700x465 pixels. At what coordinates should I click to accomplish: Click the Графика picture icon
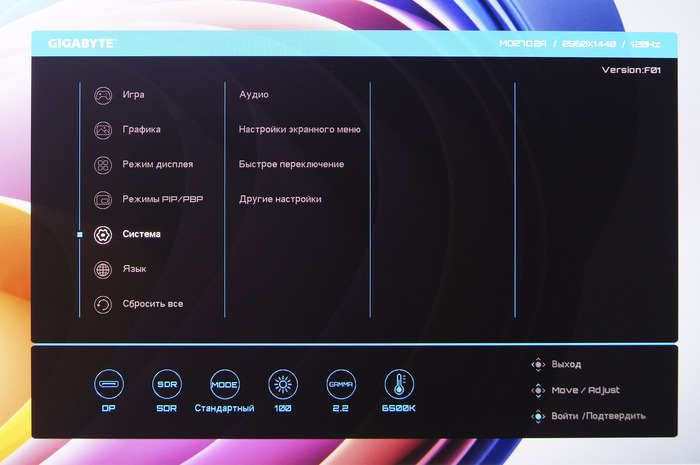[x=102, y=130]
